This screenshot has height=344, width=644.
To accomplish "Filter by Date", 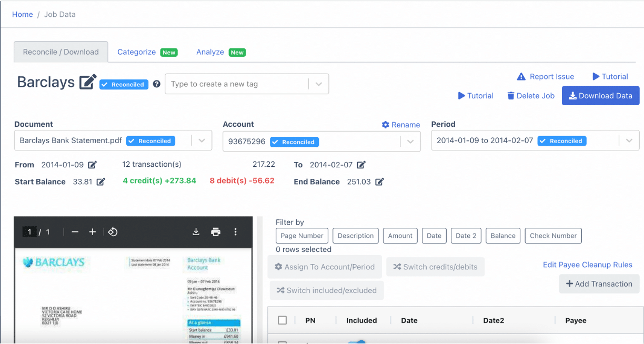I will (x=434, y=236).
